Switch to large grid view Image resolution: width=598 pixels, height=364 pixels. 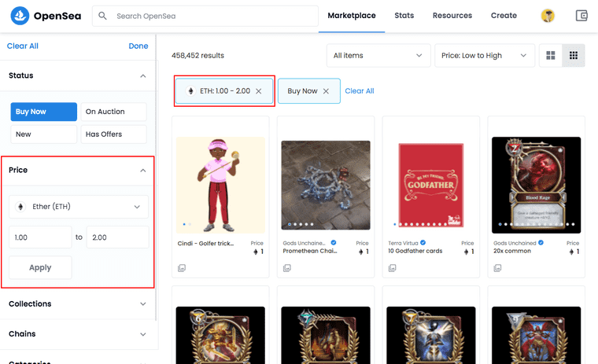pyautogui.click(x=550, y=56)
